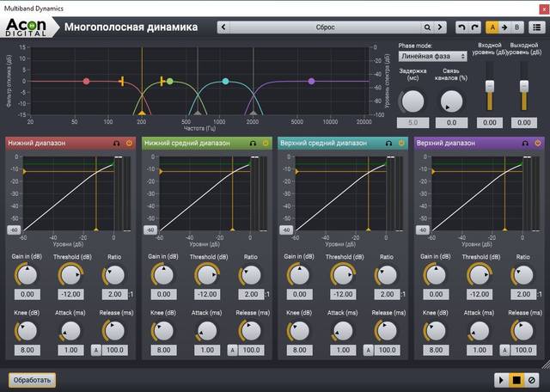Redo last change

tap(475, 28)
